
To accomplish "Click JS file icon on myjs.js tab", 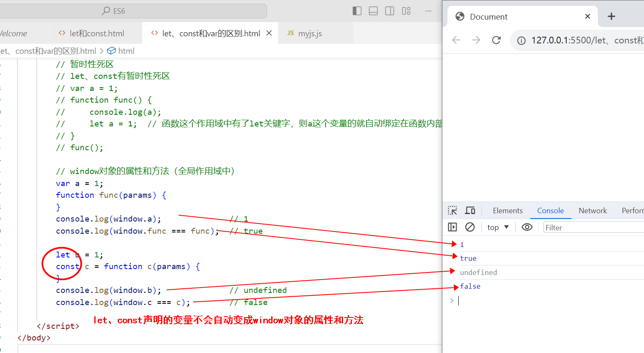I will pos(290,33).
